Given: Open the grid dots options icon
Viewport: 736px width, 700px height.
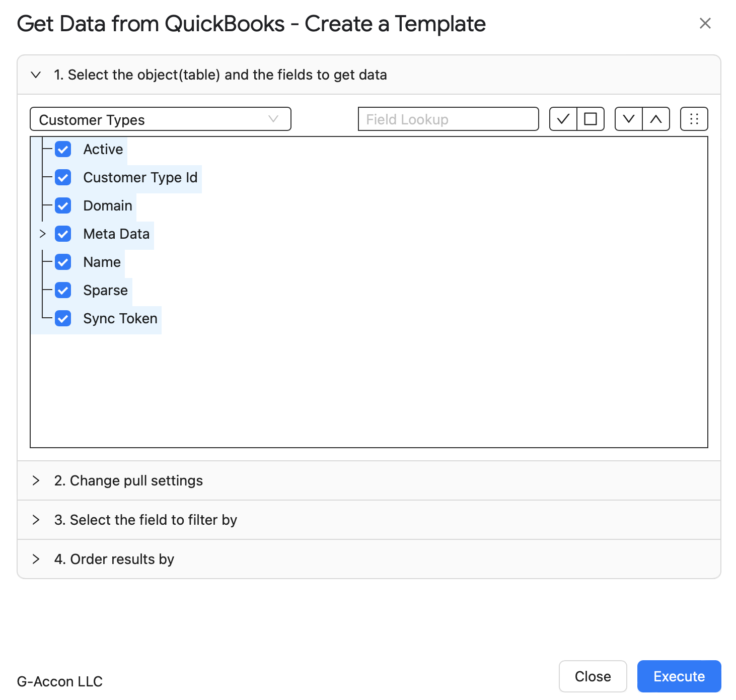Looking at the screenshot, I should 694,119.
